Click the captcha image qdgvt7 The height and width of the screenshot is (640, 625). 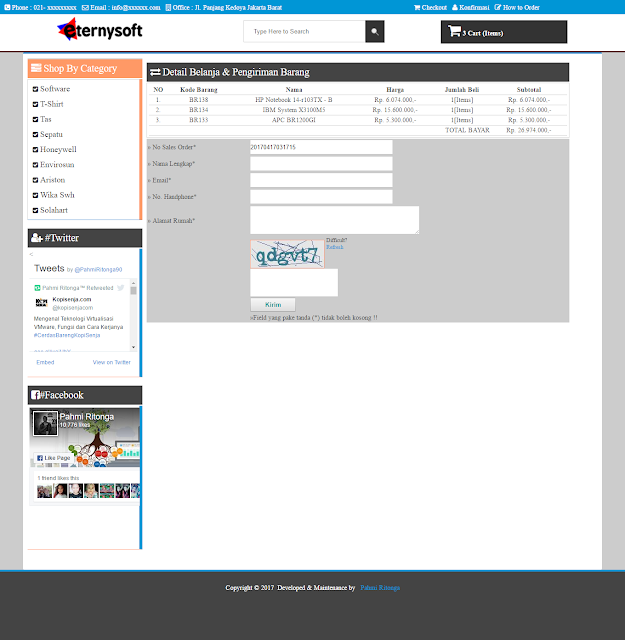pos(287,254)
